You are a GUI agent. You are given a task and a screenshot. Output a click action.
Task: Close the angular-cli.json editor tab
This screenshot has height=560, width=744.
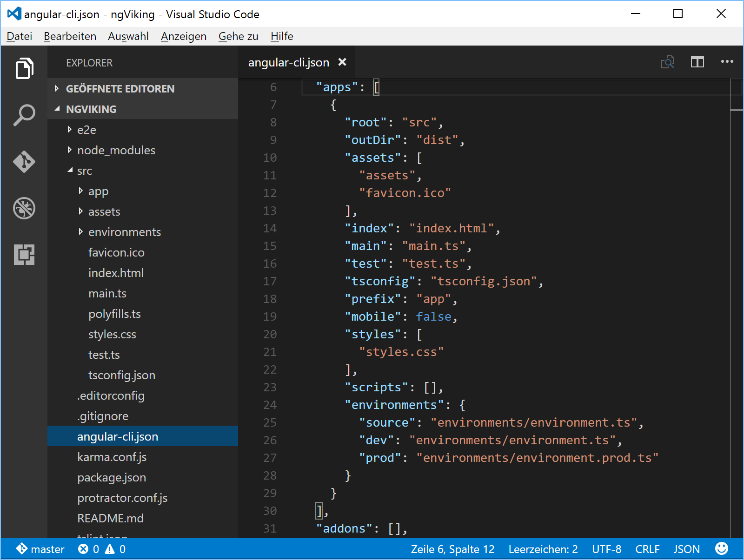click(x=342, y=62)
